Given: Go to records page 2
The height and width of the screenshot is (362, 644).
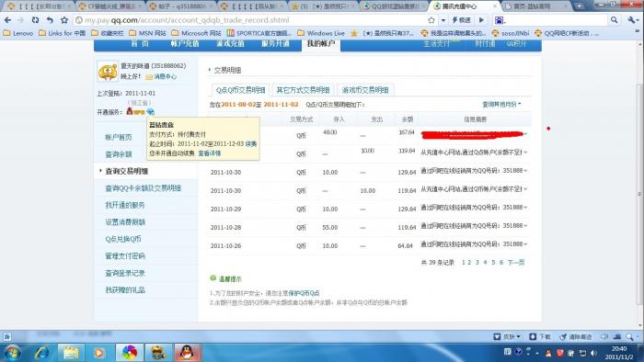Looking at the screenshot, I should tap(469, 263).
